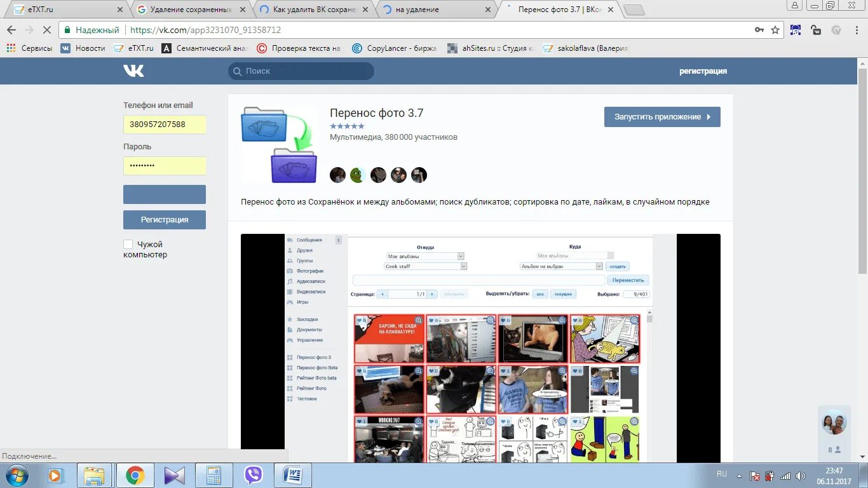
Task: Switch to the Удаление сохраненных tab
Action: pos(191,10)
